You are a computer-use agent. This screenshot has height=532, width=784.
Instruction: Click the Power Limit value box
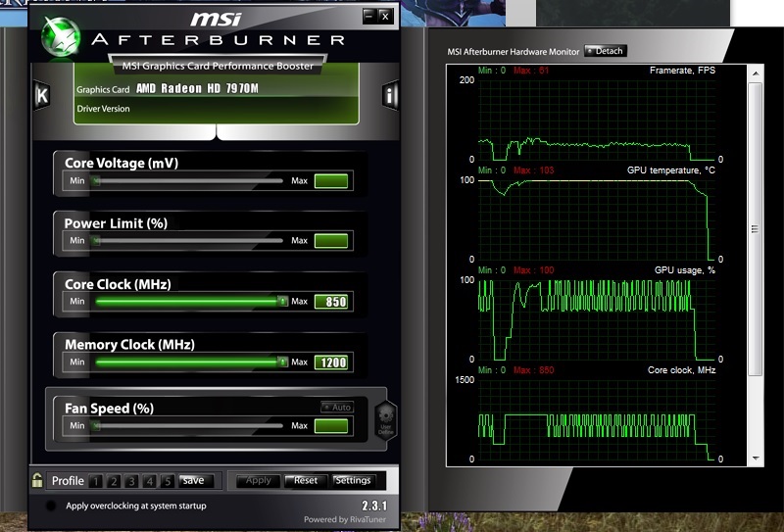(x=331, y=240)
